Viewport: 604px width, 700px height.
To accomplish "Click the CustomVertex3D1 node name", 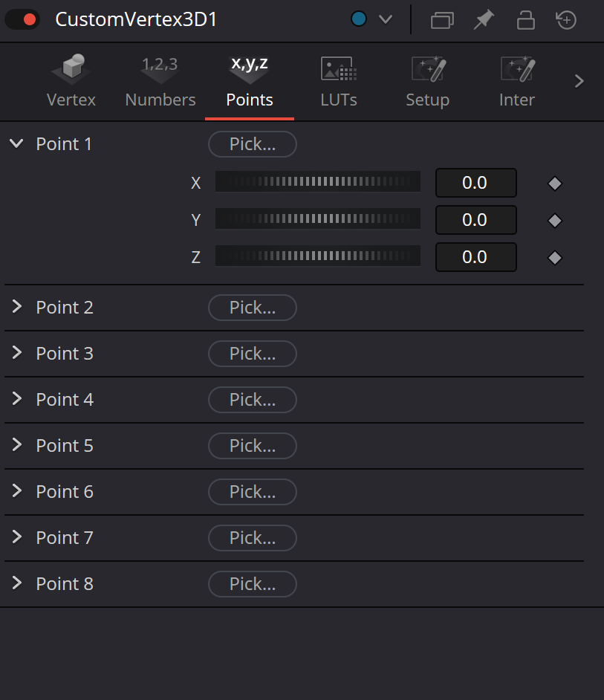I will click(136, 19).
